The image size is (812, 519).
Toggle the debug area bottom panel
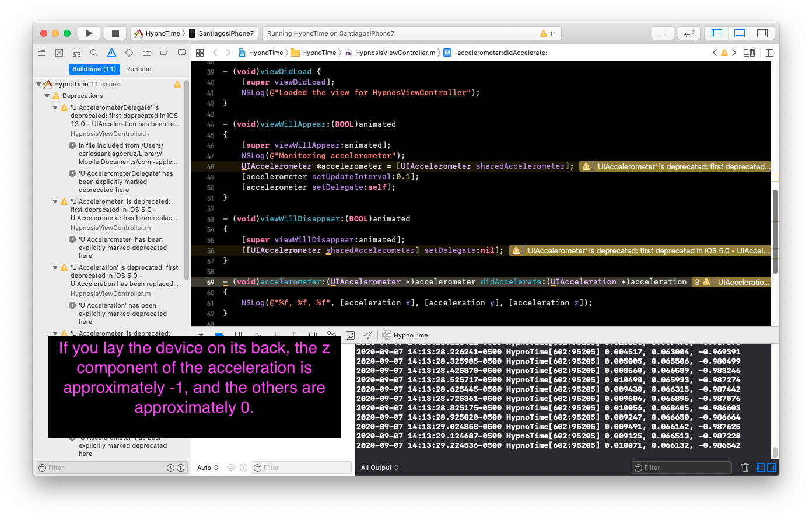tap(739, 33)
